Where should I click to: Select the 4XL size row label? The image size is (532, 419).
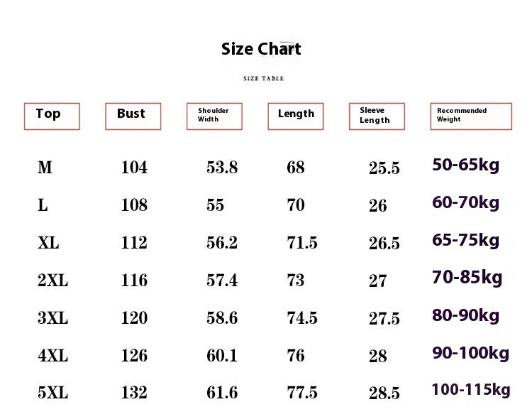pyautogui.click(x=52, y=355)
